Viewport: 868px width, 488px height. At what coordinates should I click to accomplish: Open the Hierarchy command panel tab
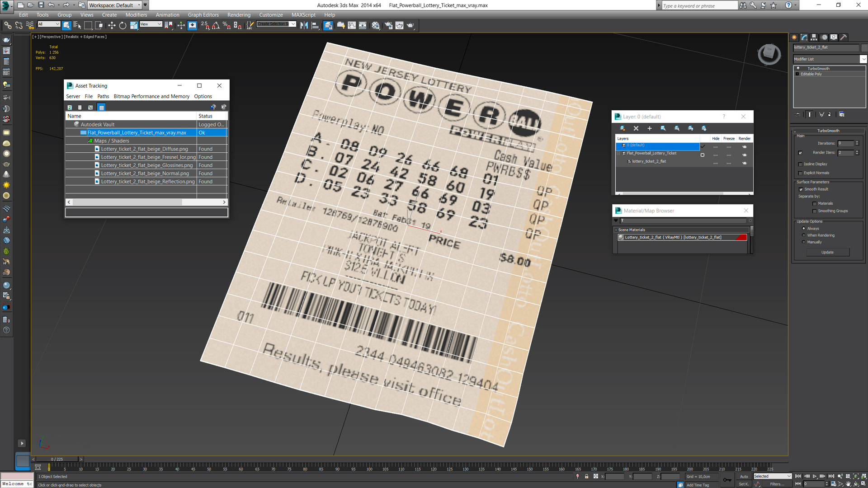pyautogui.click(x=814, y=38)
